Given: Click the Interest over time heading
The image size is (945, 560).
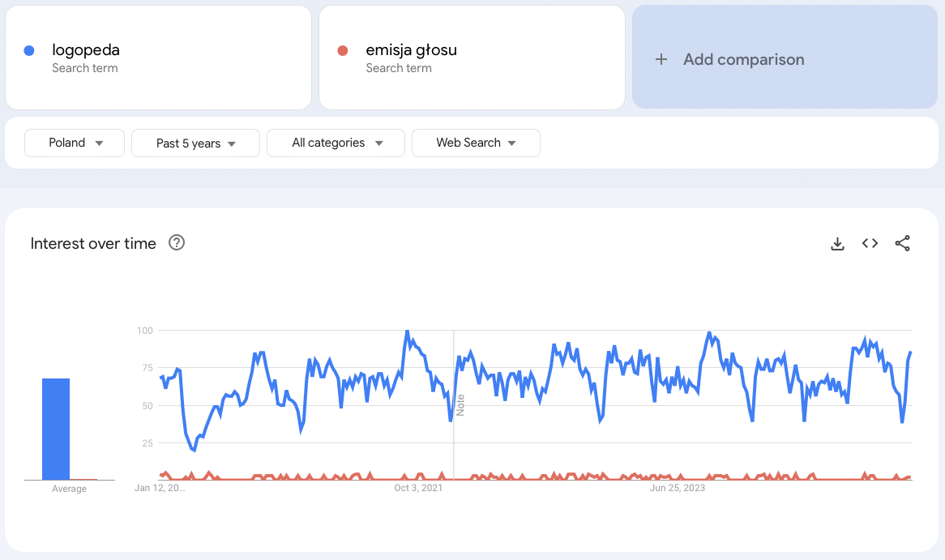Looking at the screenshot, I should point(93,244).
